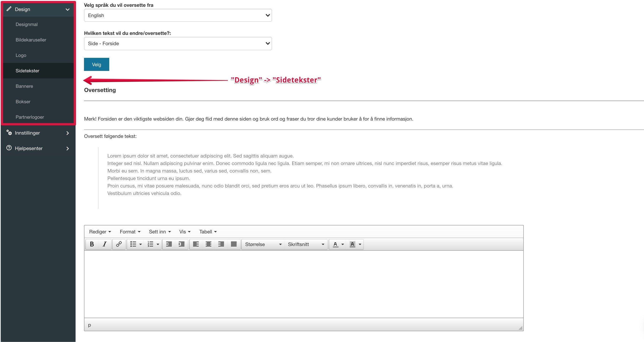
Task: Open the Sett inn menu
Action: 160,232
